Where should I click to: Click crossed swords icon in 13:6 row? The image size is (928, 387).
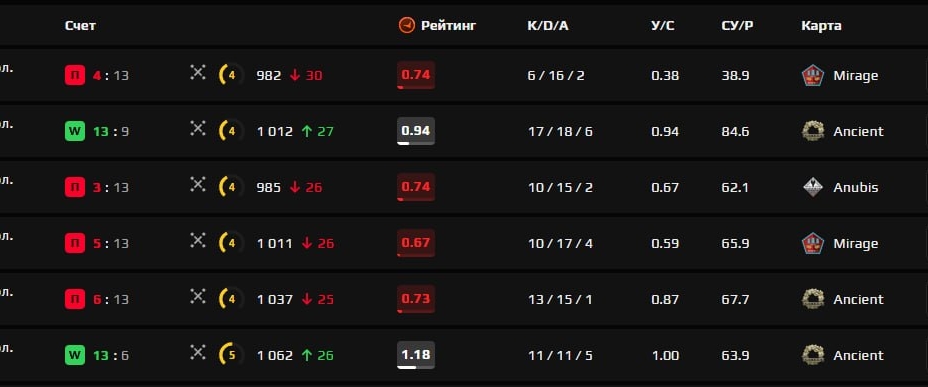[x=198, y=353]
